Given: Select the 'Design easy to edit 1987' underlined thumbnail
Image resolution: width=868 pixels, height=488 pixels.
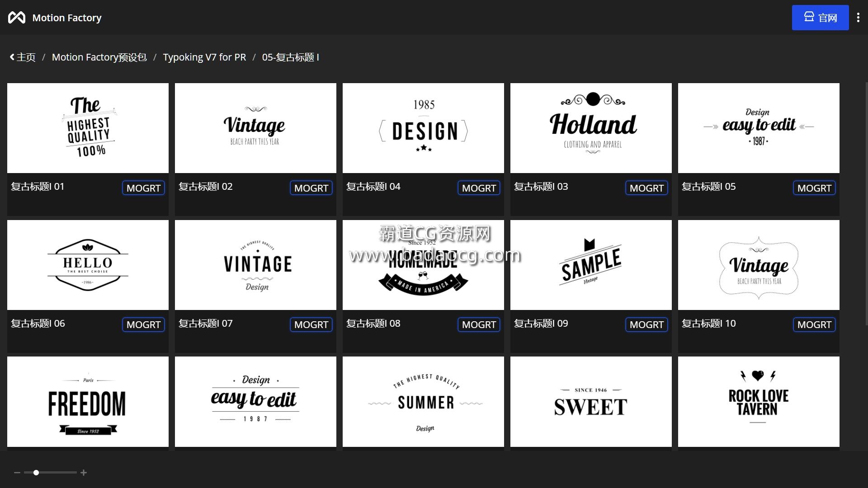Looking at the screenshot, I should point(255,402).
